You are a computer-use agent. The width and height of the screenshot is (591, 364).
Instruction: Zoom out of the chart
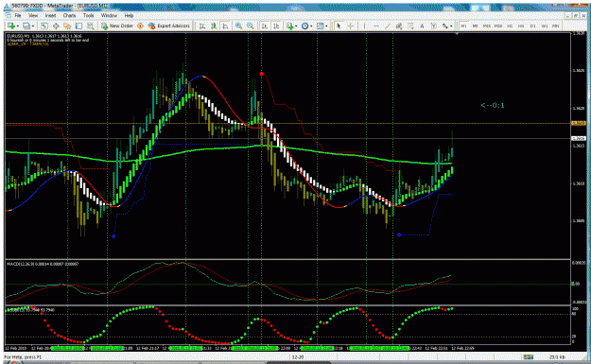click(251, 26)
